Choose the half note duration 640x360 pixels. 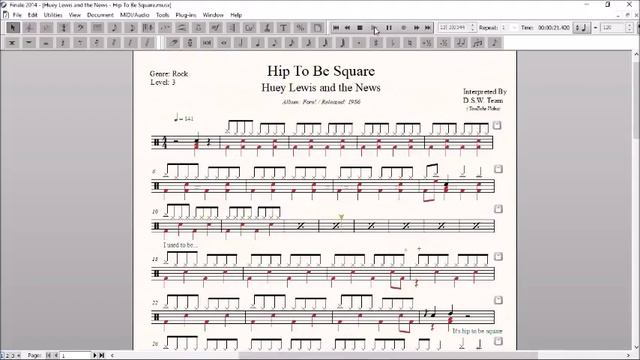(241, 42)
